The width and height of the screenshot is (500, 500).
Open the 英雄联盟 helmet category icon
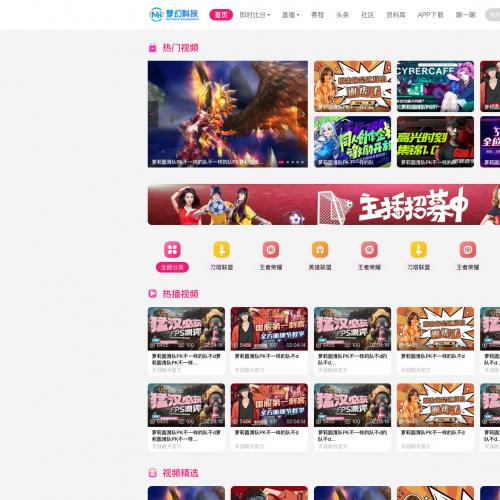click(320, 249)
